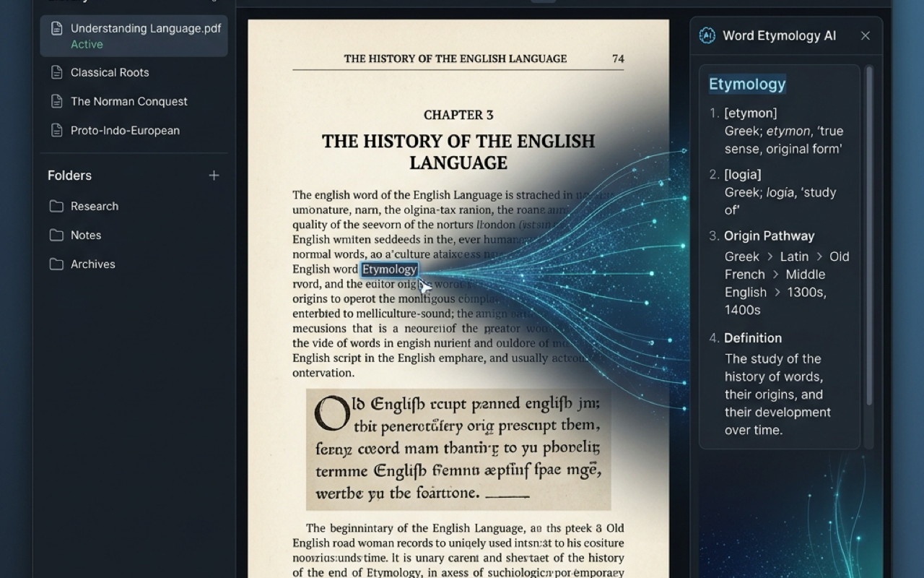The height and width of the screenshot is (578, 924).
Task: Click the etymology panel vertical scrollbar
Action: [x=869, y=236]
